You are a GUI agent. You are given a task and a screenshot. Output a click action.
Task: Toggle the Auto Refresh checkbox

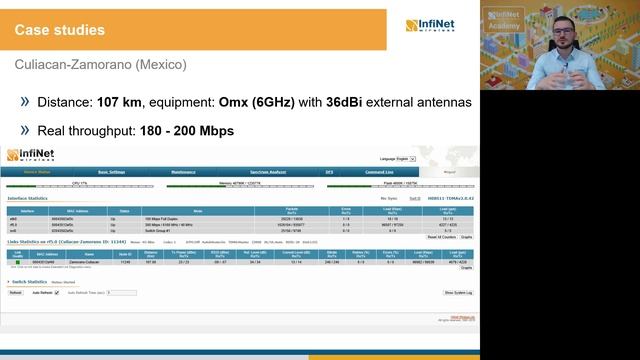coord(57,293)
